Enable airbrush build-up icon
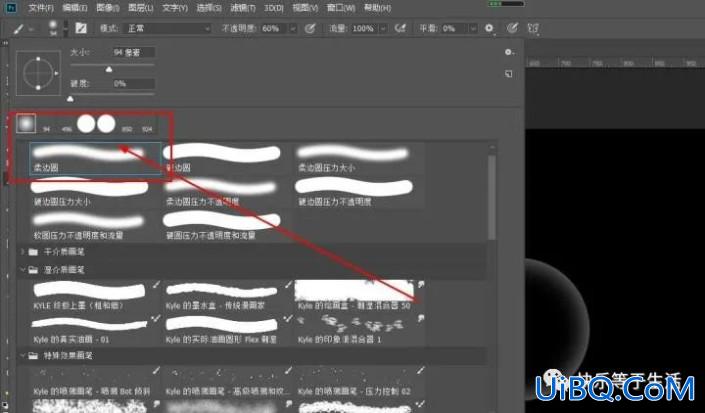705x413 pixels. click(400, 28)
